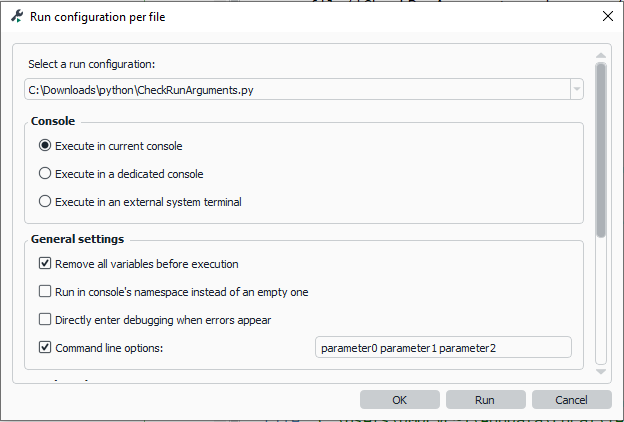Click the Run button
This screenshot has height=422, width=624.
click(x=485, y=400)
